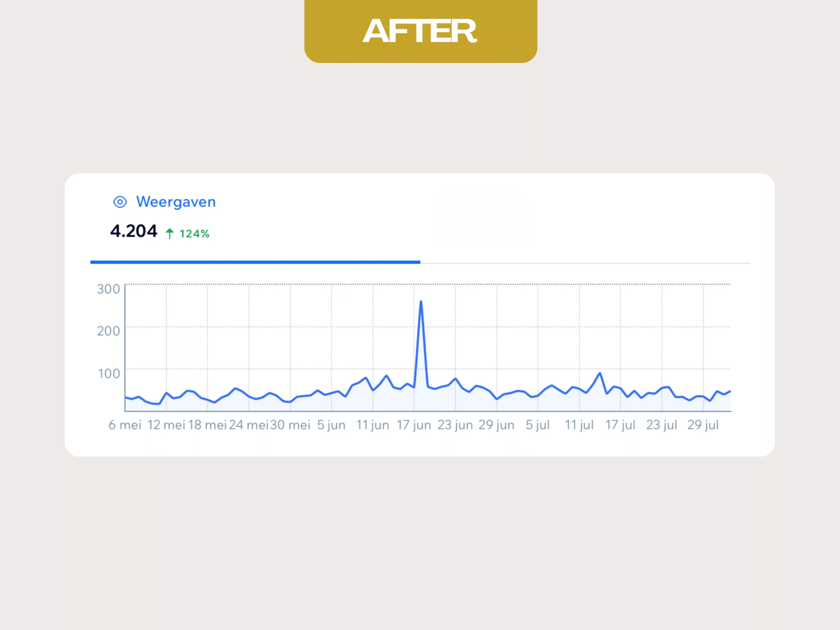Viewport: 840px width, 630px height.
Task: Click the gray inactive tab line
Action: click(x=585, y=263)
